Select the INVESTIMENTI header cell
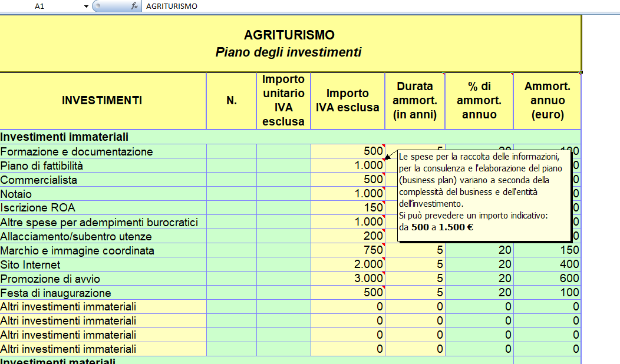 (x=103, y=101)
